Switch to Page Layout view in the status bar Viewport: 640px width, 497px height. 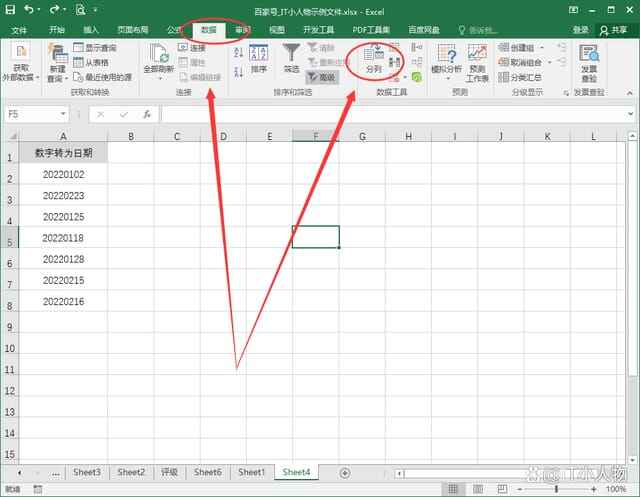point(478,488)
